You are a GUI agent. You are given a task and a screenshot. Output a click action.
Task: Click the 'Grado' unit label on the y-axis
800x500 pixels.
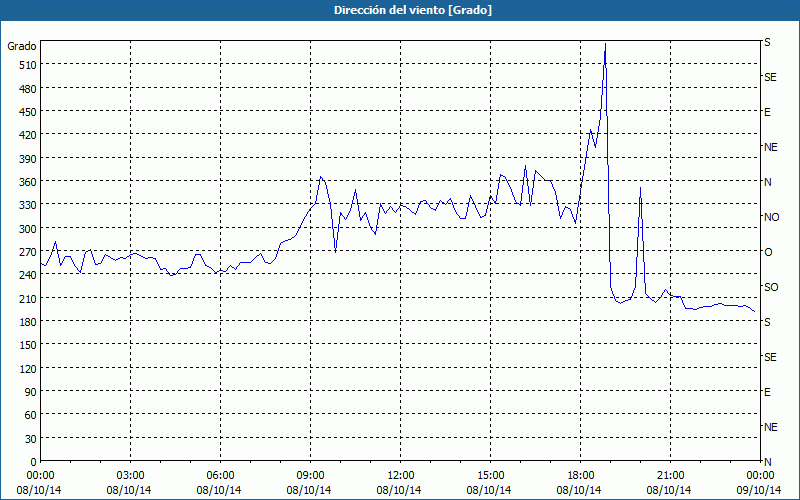tap(22, 46)
